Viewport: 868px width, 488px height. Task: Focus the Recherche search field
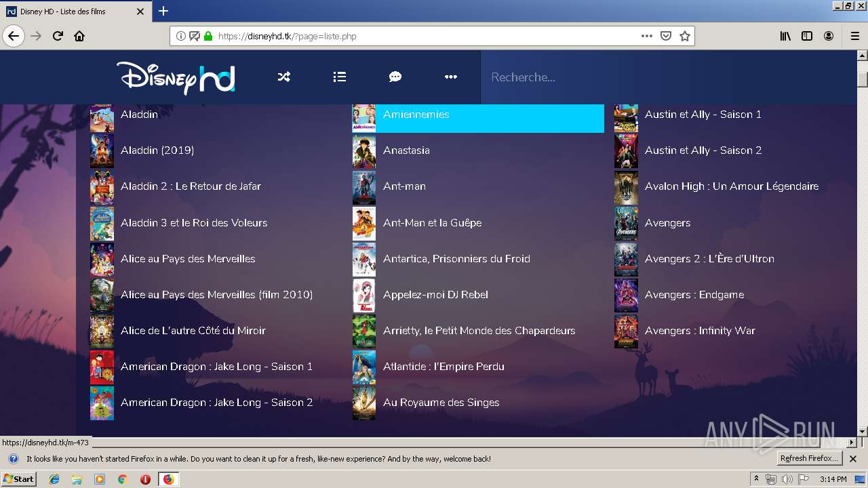668,77
